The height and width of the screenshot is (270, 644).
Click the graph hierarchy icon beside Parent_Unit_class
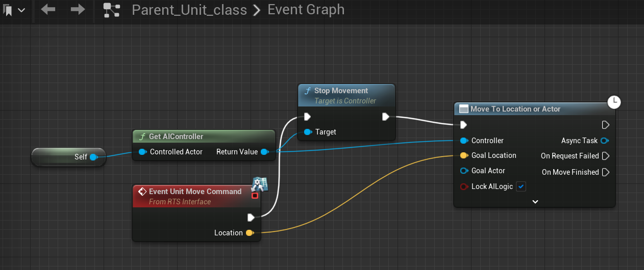coord(111,10)
